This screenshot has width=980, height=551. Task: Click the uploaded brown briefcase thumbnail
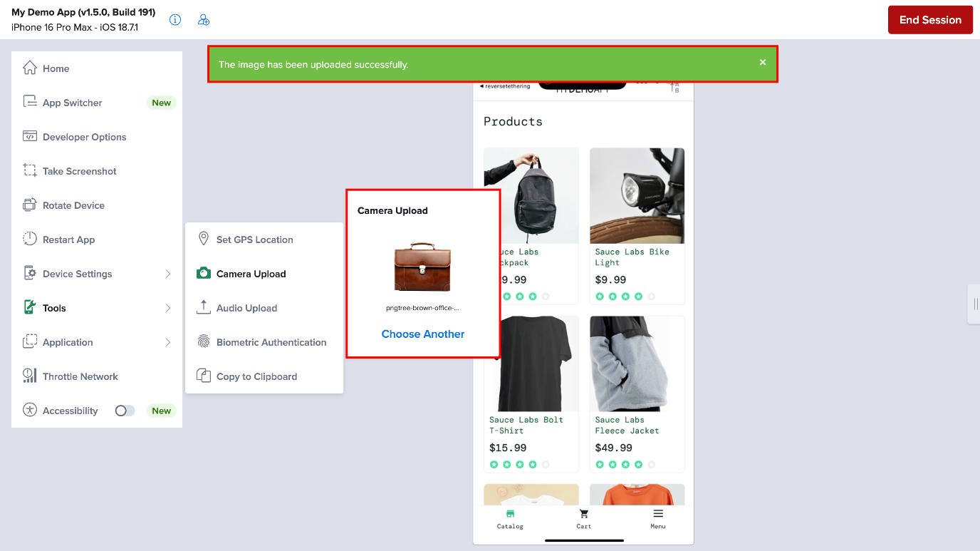[423, 267]
